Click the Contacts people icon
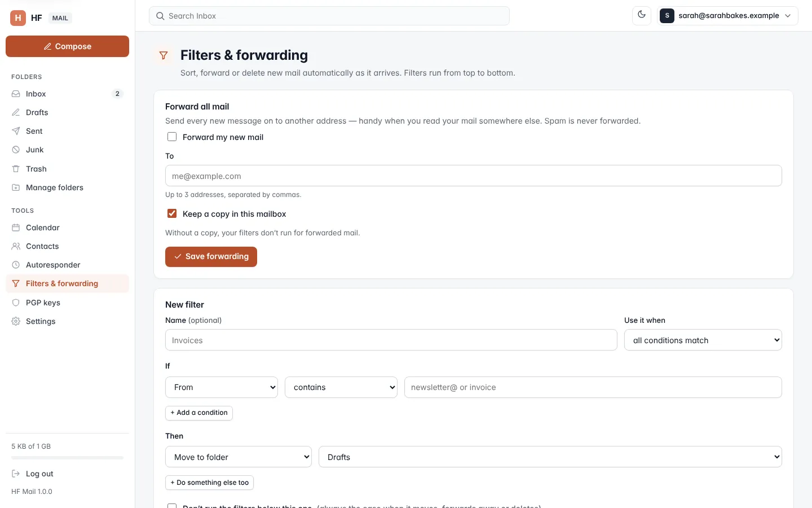The image size is (812, 508). tap(16, 246)
